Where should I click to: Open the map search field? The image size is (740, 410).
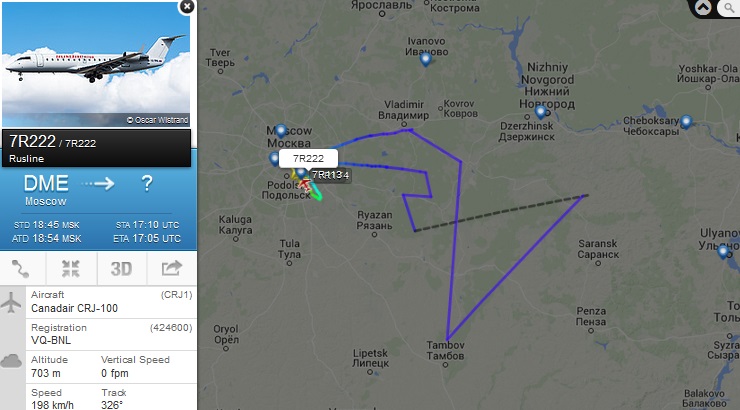(730, 8)
